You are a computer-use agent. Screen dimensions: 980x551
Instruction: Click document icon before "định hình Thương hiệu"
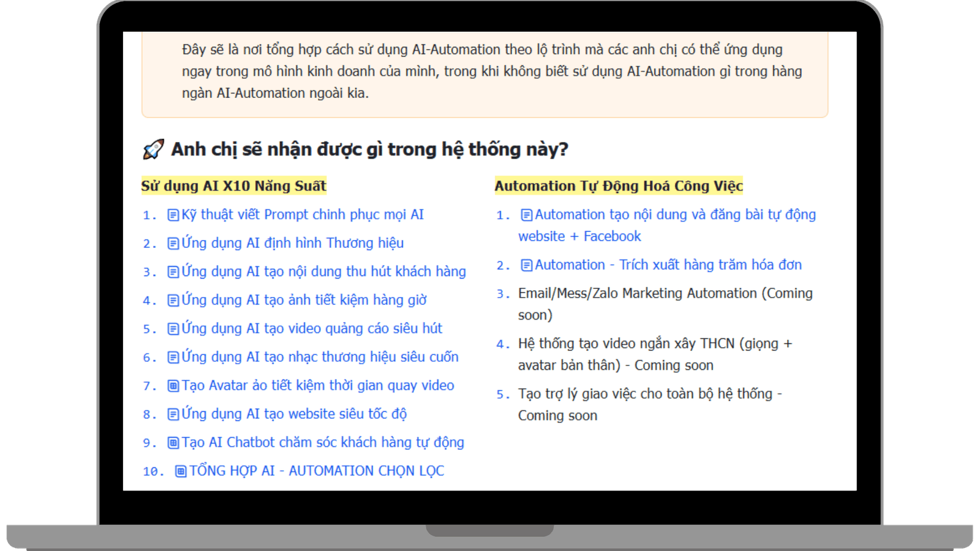tap(173, 244)
